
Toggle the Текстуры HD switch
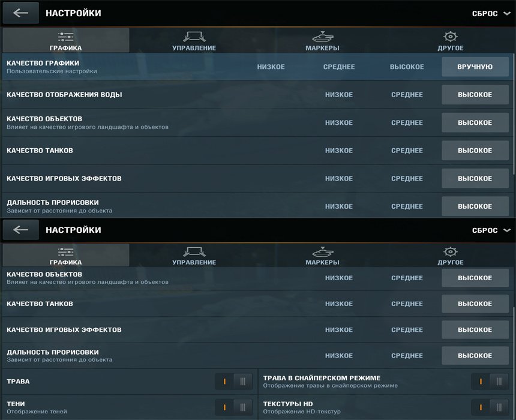(x=490, y=407)
